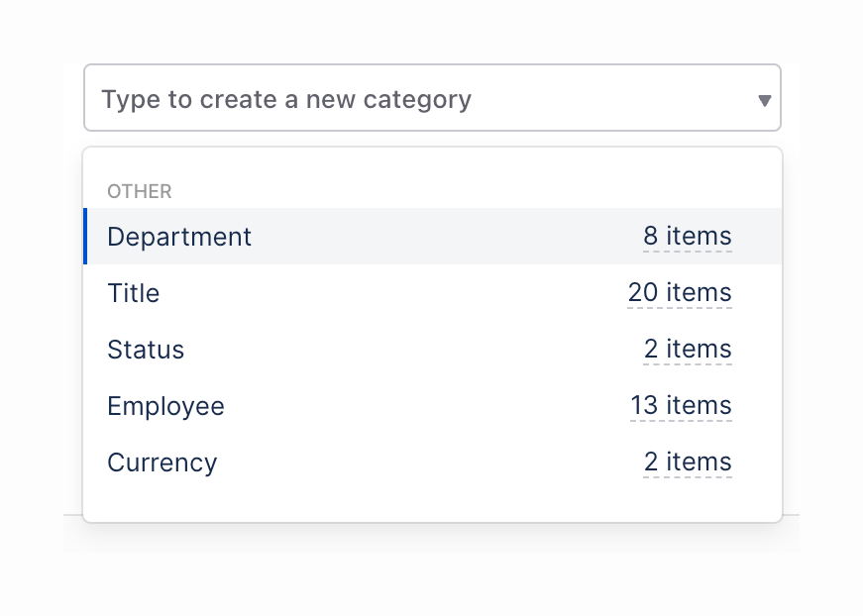Image resolution: width=863 pixels, height=616 pixels.
Task: Collapse the suggestions list via the chevron
Action: (x=763, y=99)
